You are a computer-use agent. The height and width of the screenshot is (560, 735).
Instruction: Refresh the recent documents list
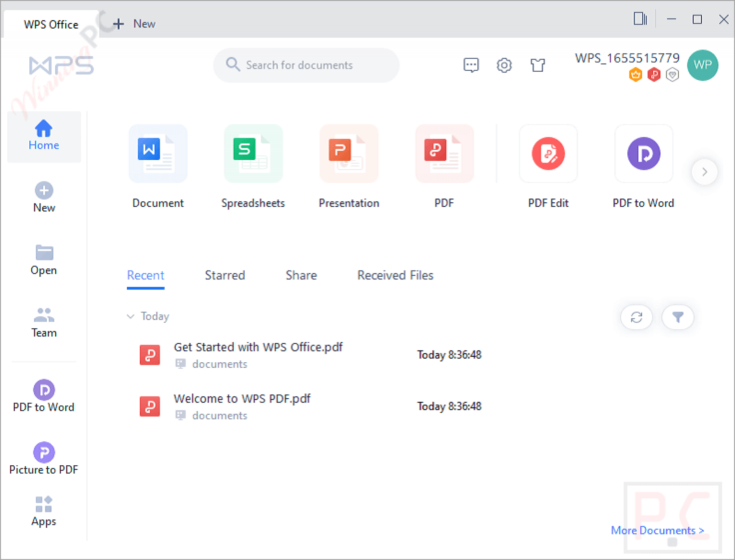(636, 317)
